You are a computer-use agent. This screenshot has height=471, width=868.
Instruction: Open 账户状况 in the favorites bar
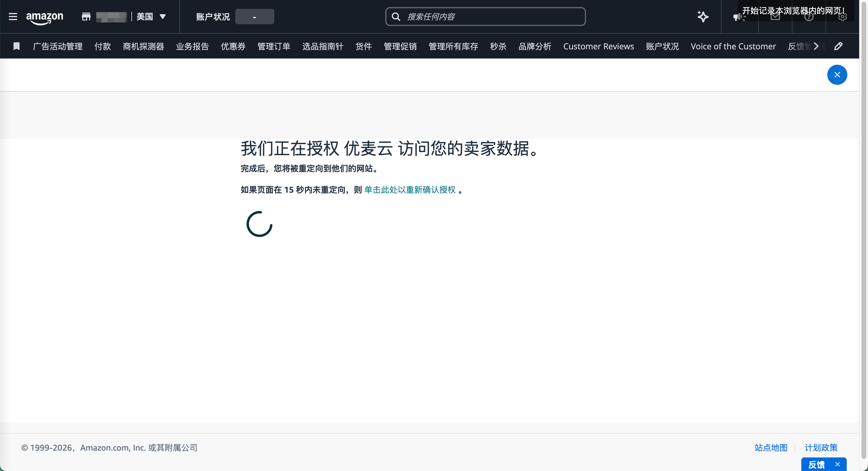click(663, 46)
